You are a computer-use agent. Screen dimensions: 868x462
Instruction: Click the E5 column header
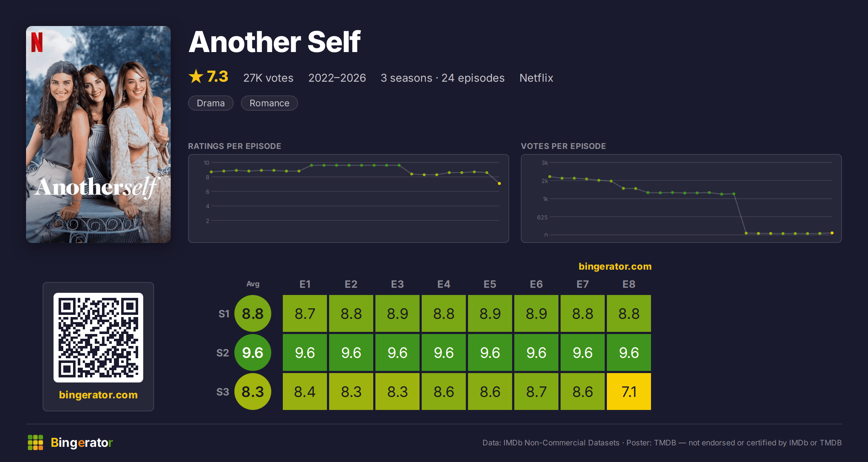pos(490,284)
